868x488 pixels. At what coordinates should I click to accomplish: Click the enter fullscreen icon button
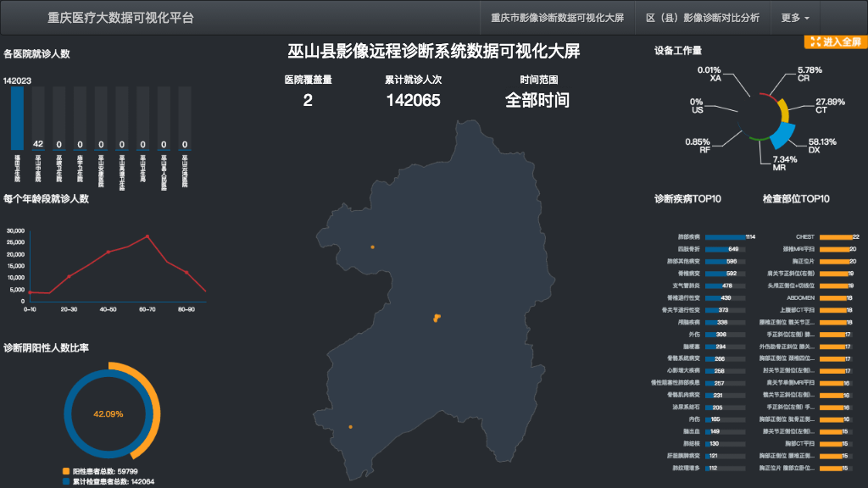coord(835,42)
